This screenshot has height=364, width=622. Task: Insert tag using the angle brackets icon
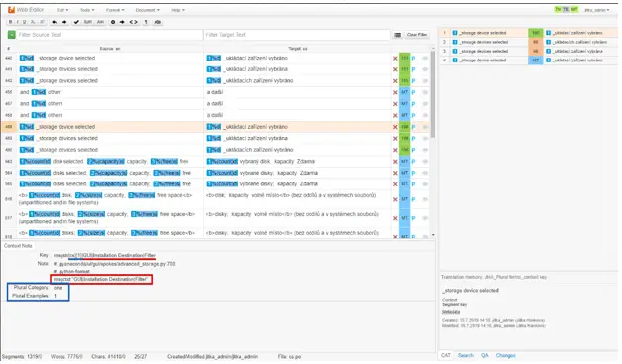[134, 22]
